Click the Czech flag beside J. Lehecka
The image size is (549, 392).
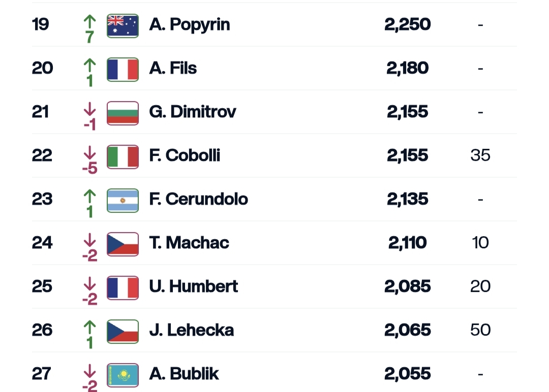(x=123, y=331)
